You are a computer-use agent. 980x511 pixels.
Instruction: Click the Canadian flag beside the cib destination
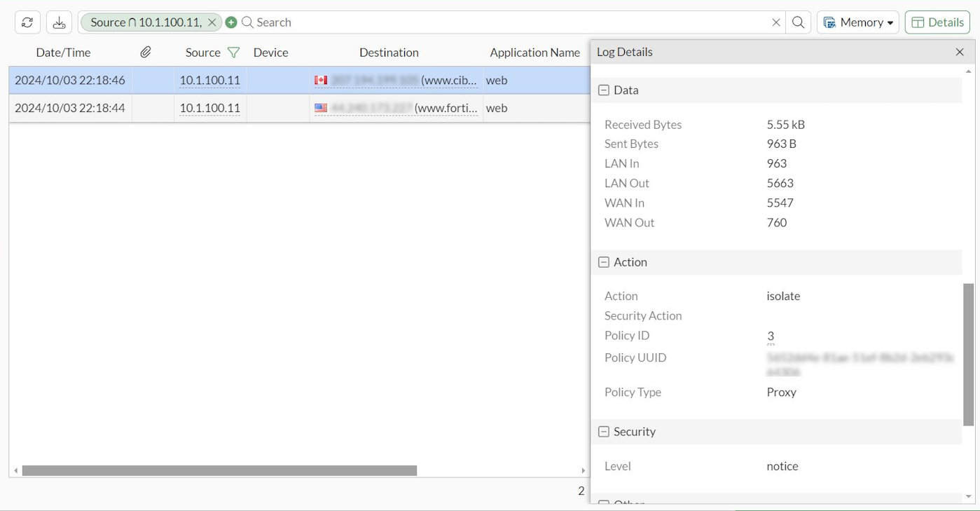319,80
